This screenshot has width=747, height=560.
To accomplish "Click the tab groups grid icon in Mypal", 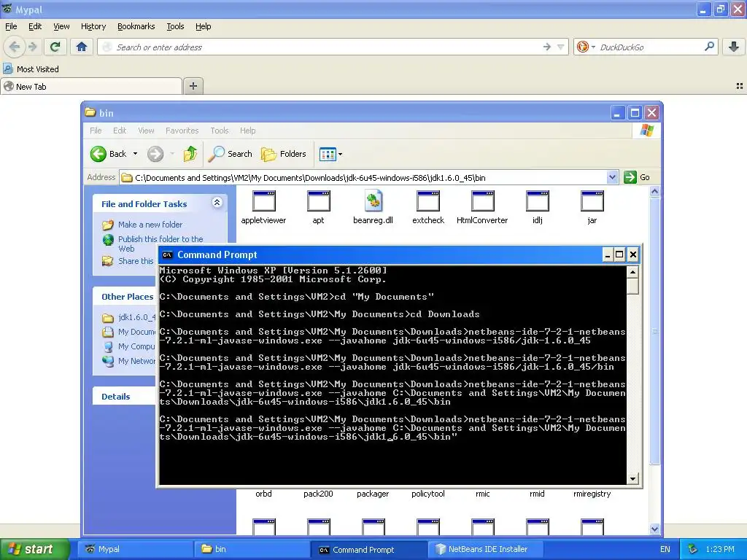I will click(x=740, y=86).
